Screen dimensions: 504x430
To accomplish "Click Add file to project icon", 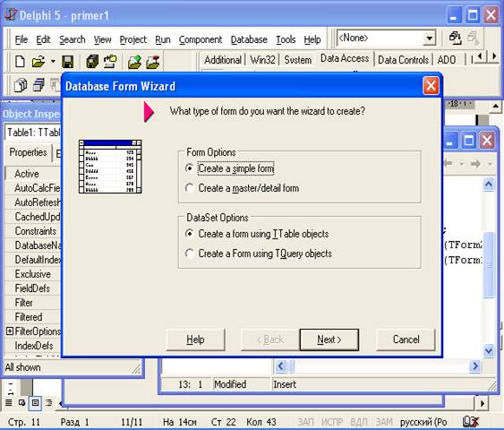I will (134, 62).
